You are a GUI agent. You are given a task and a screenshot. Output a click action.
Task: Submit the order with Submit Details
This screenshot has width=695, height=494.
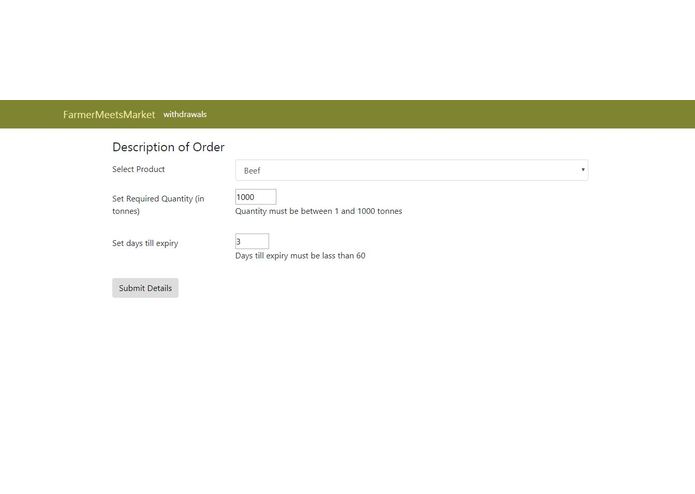pyautogui.click(x=145, y=288)
